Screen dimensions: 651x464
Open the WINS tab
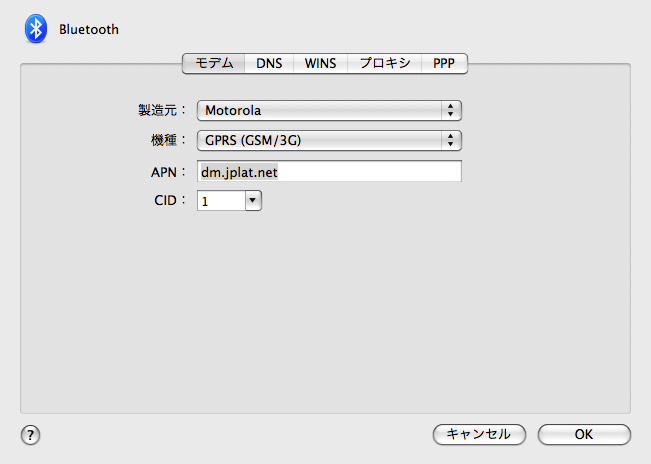(320, 63)
